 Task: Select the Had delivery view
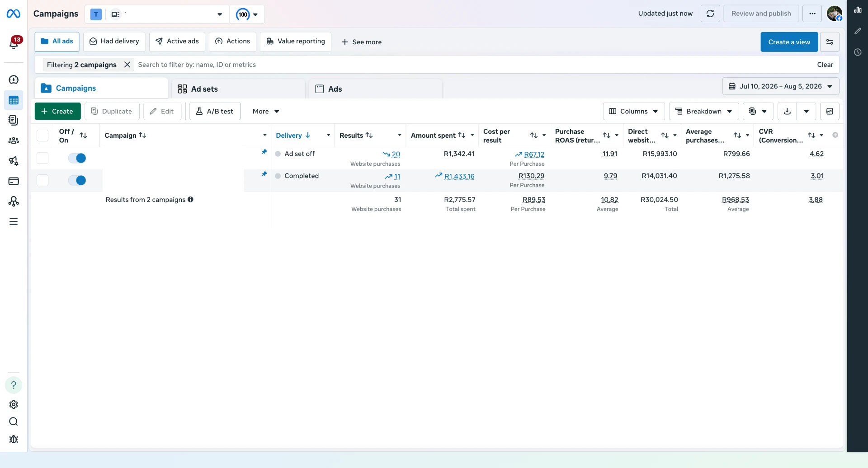(114, 42)
